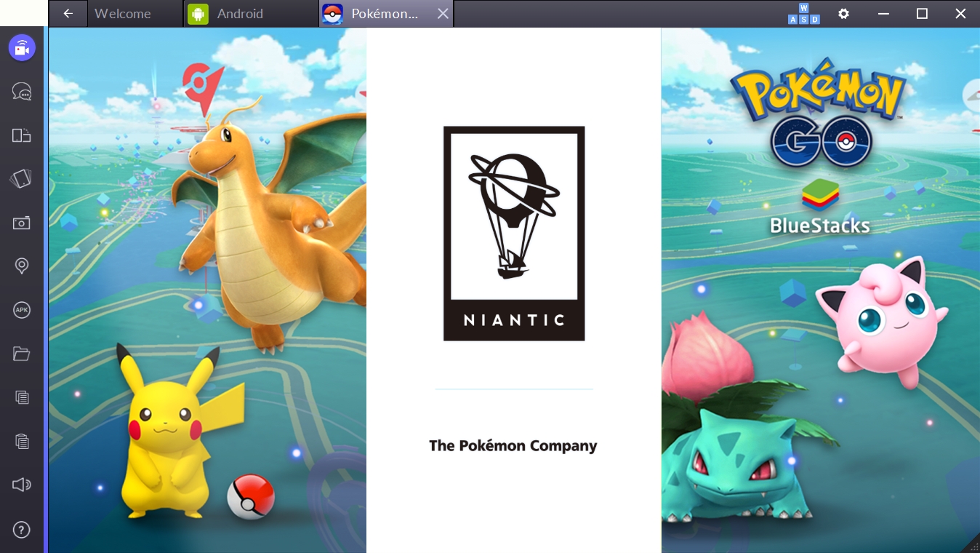Open BlueStacks settings gear
This screenshot has width=980, height=553.
point(843,14)
